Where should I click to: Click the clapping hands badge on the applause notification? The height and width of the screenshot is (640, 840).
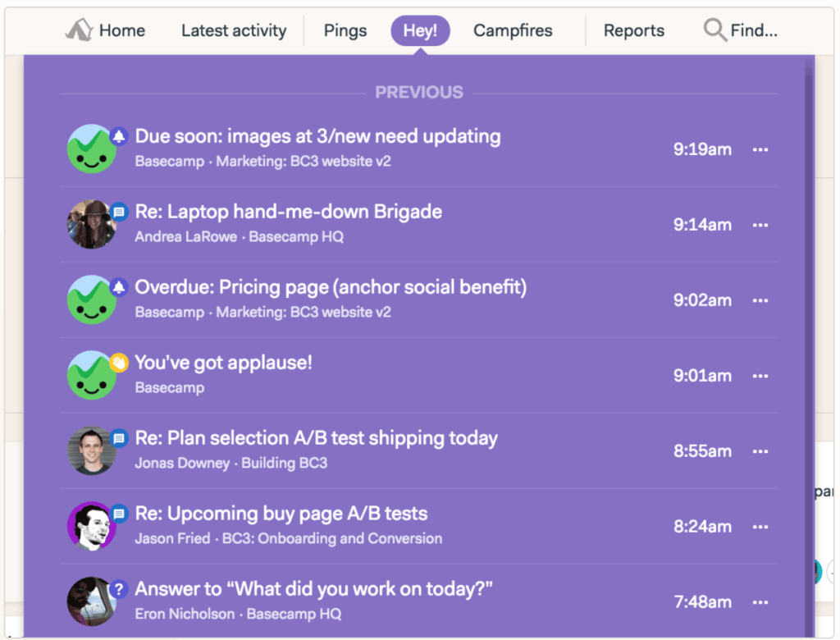[x=119, y=363]
